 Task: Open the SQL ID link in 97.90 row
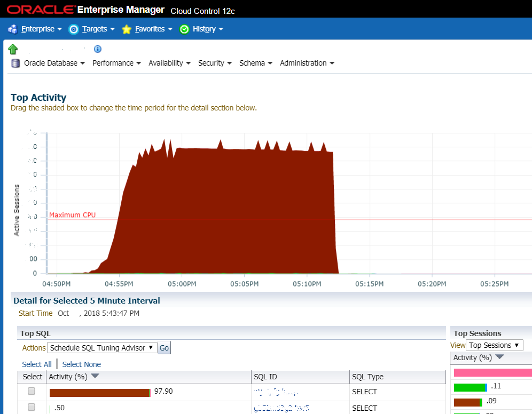pyautogui.click(x=277, y=393)
